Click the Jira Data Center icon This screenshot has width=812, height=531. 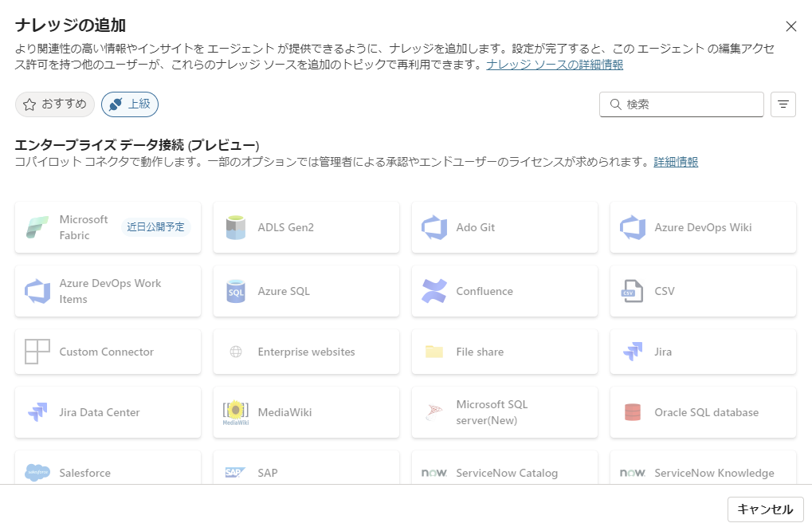37,412
